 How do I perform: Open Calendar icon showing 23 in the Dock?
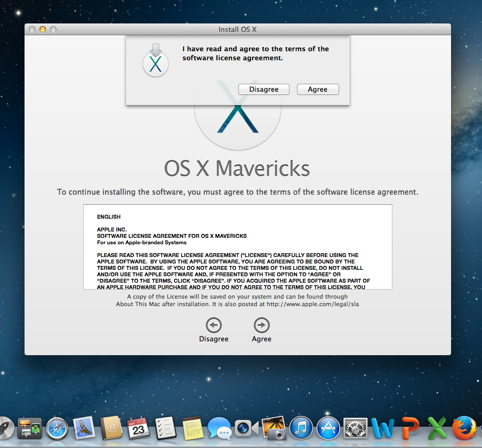tap(138, 428)
